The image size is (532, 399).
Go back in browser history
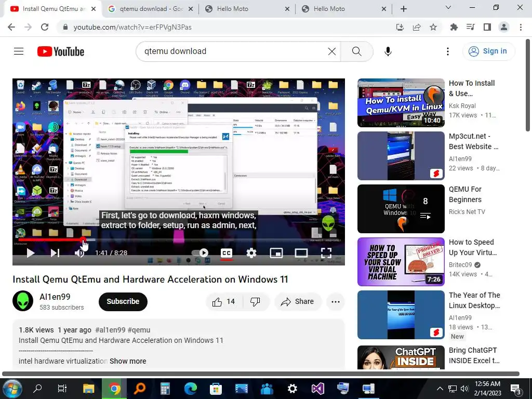[x=11, y=27]
